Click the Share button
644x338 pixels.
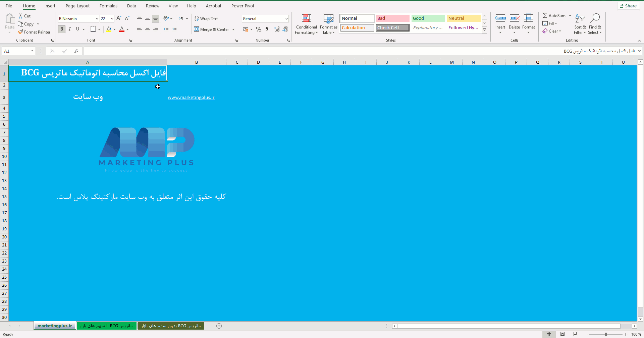point(628,6)
